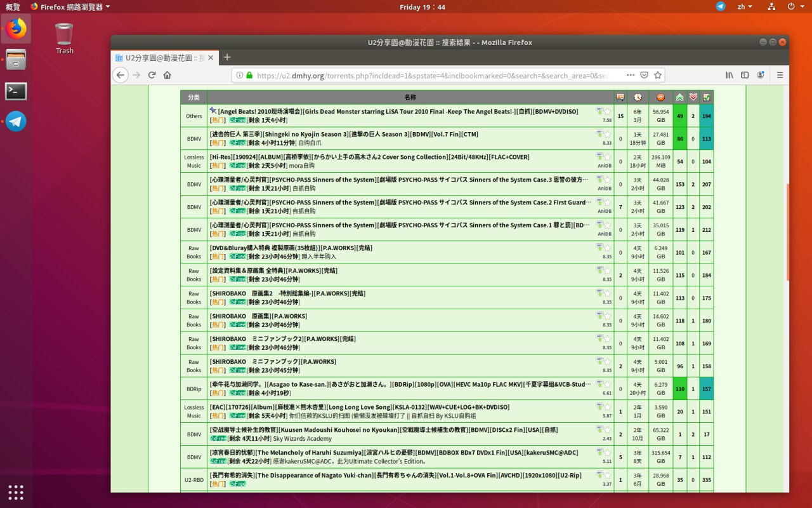Screen dimensions: 812x508
Task: Go back using Firefox back arrow
Action: (x=121, y=75)
